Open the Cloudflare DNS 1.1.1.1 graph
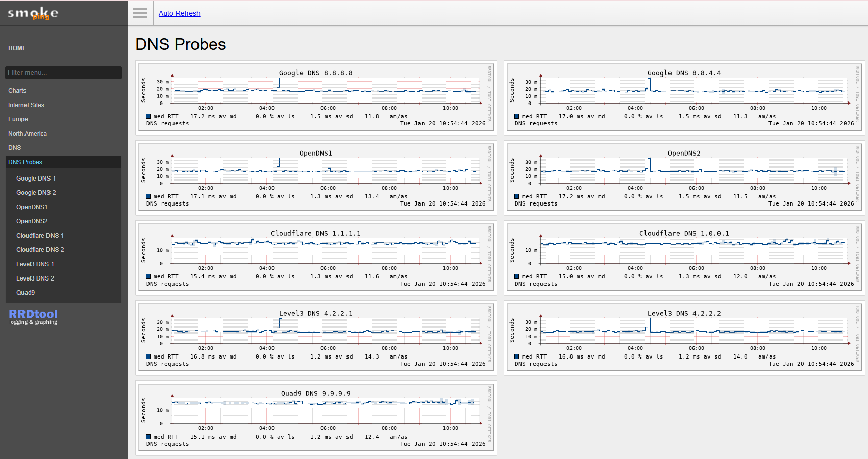 coord(316,258)
